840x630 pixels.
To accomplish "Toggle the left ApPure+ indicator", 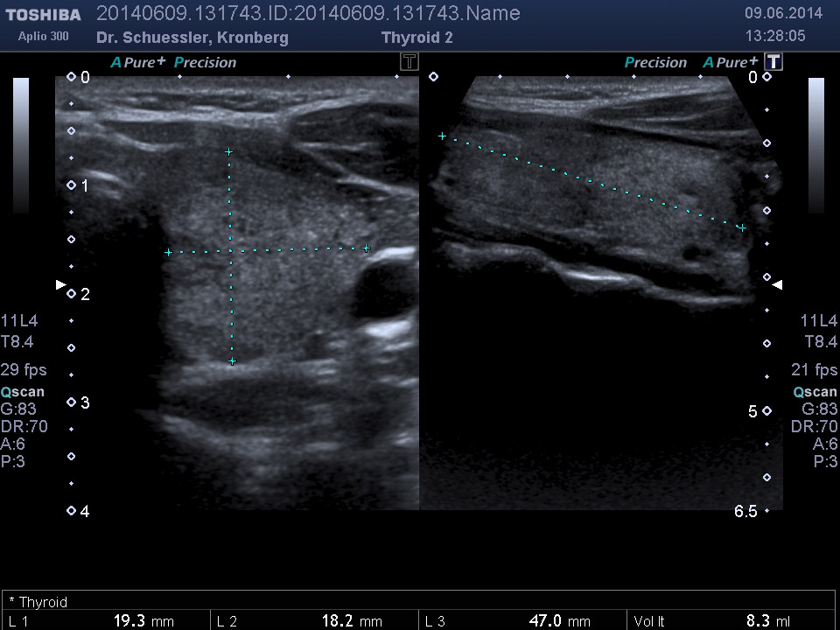I will pyautogui.click(x=138, y=62).
